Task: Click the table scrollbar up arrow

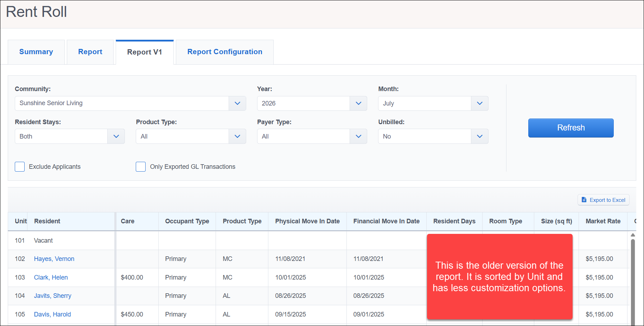Action: [x=633, y=235]
